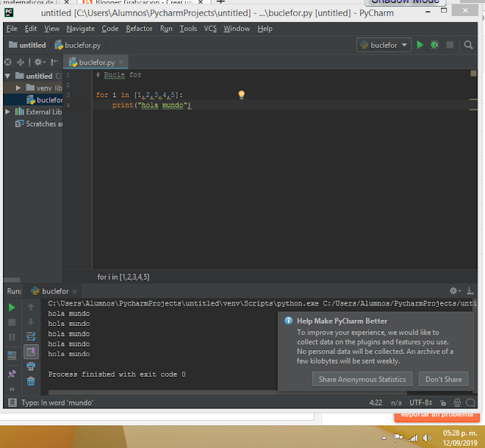485x448 pixels.
Task: Open inspections inspector icon in status bar
Action: click(x=457, y=403)
